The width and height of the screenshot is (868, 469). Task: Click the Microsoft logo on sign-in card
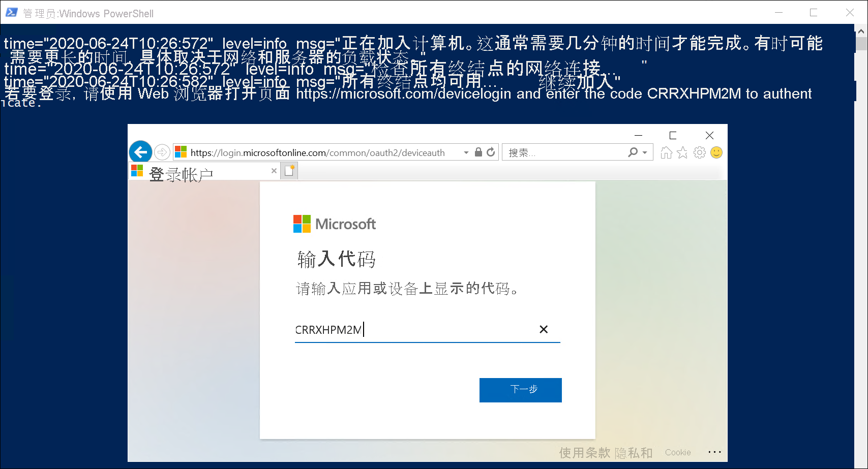[x=335, y=224]
